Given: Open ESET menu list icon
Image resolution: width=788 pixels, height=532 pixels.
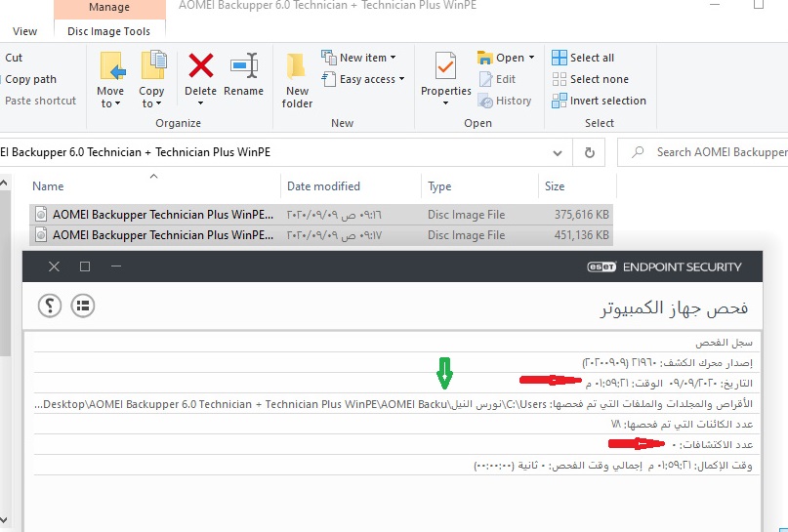Looking at the screenshot, I should [82, 306].
